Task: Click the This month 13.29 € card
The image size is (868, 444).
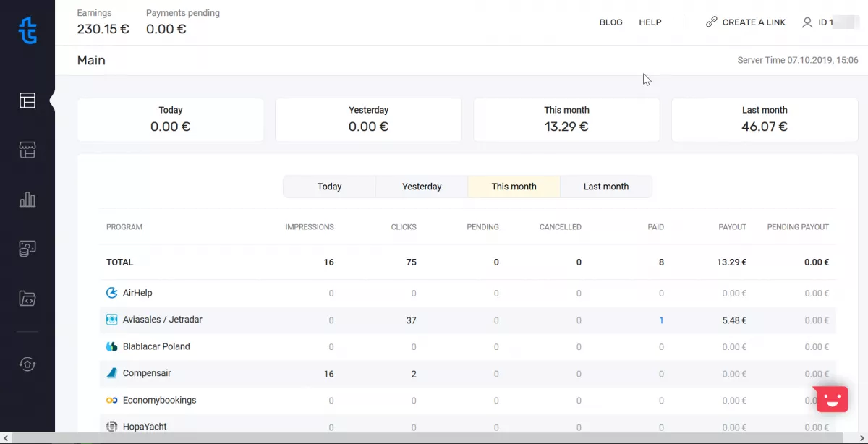Action: pyautogui.click(x=566, y=120)
